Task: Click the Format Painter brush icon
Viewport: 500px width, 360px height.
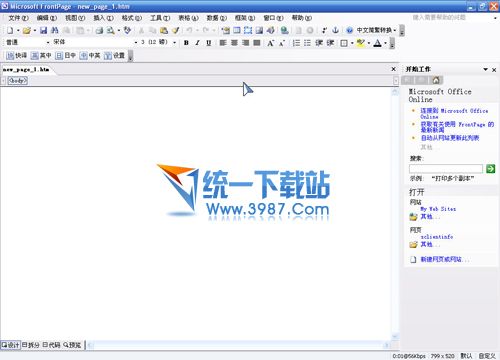Action: coord(175,30)
